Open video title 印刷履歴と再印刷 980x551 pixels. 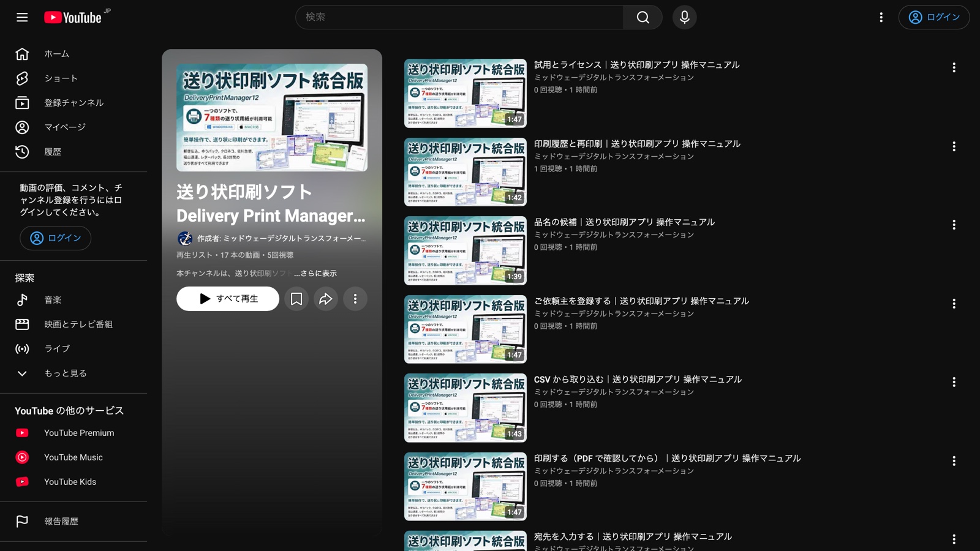(x=638, y=144)
